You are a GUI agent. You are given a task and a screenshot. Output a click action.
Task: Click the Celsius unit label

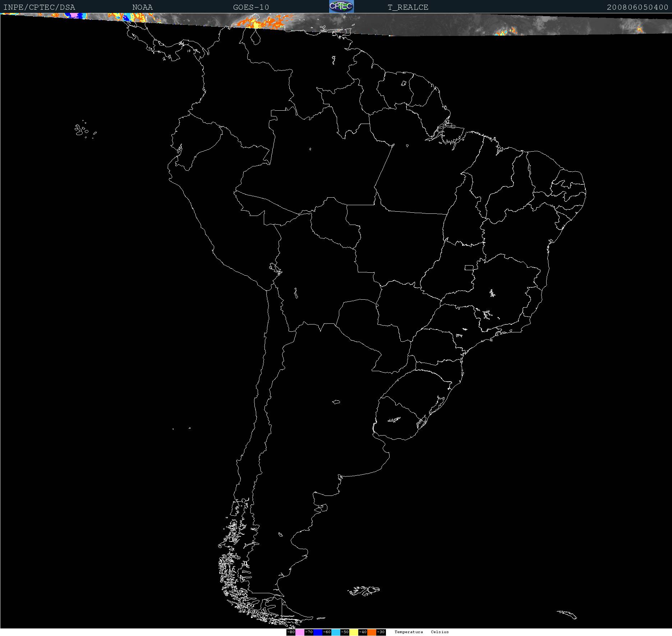(x=439, y=632)
